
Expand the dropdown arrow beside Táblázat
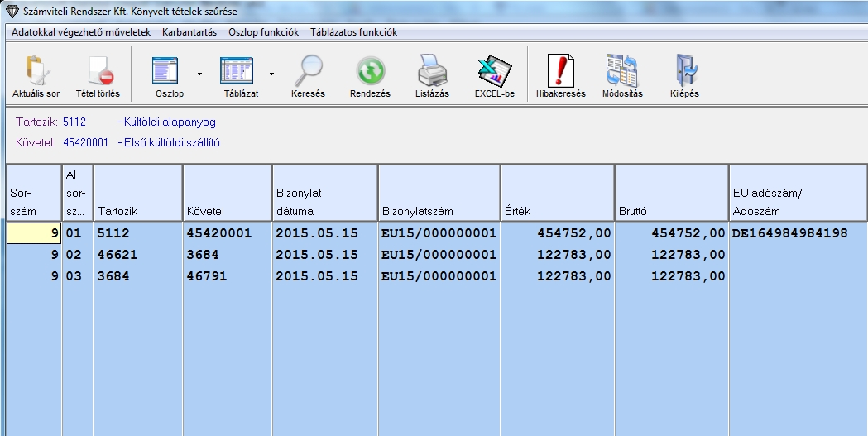271,74
